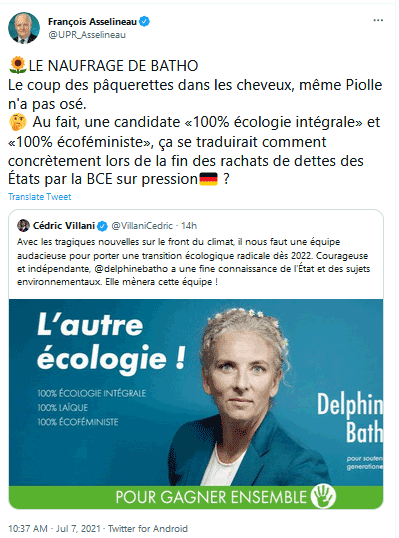Click the 10:37 AM · Jul 7, 2021 timestamp
This screenshot has height=538, width=399.
[x=54, y=528]
